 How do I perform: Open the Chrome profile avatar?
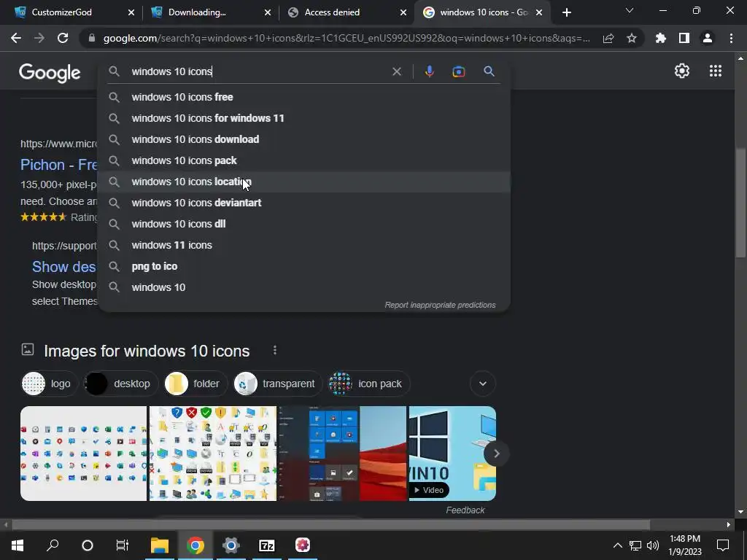tap(707, 38)
